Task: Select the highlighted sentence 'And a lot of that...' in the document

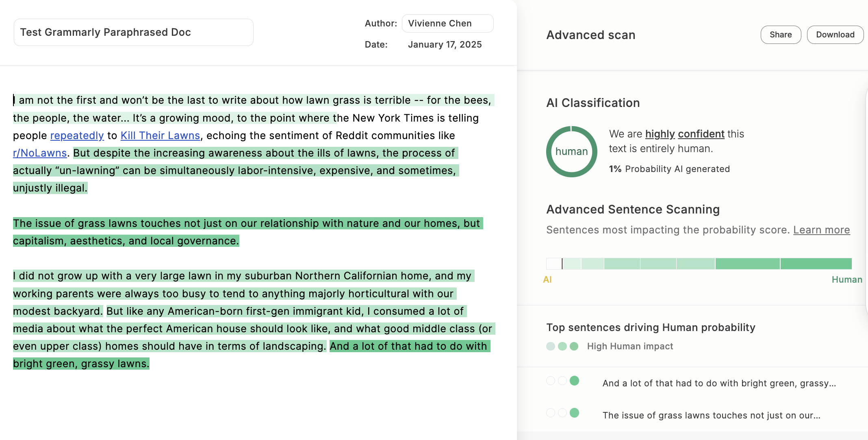Action: coord(408,346)
